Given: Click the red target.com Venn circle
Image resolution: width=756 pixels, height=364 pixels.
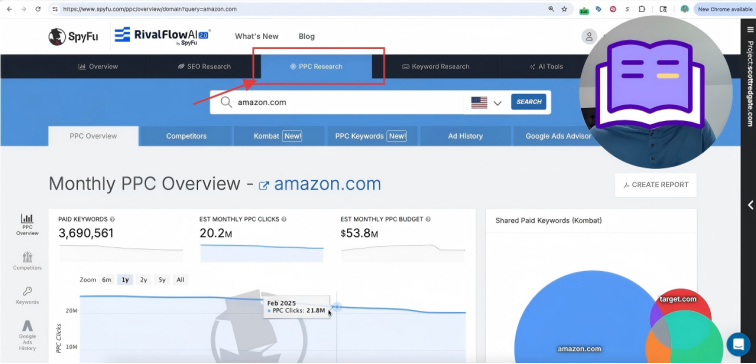Looking at the screenshot, I should (683, 300).
